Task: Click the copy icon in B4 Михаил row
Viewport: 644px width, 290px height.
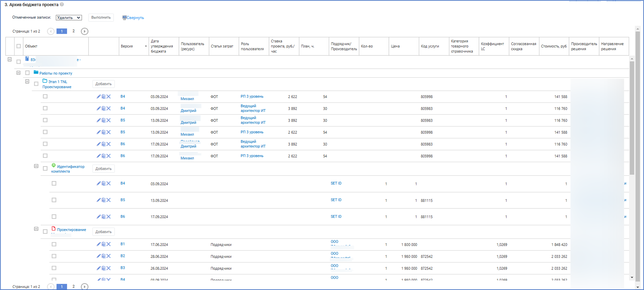Action: pos(103,96)
